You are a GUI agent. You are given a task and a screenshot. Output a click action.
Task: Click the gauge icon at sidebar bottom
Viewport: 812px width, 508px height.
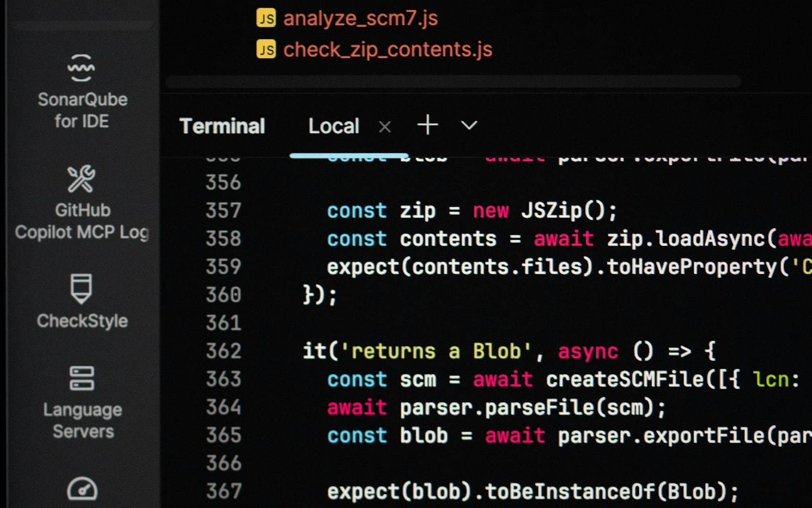(x=82, y=489)
